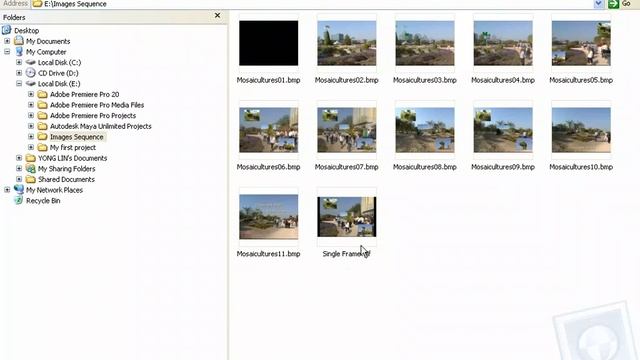Expand the My Network Places node

[7, 189]
